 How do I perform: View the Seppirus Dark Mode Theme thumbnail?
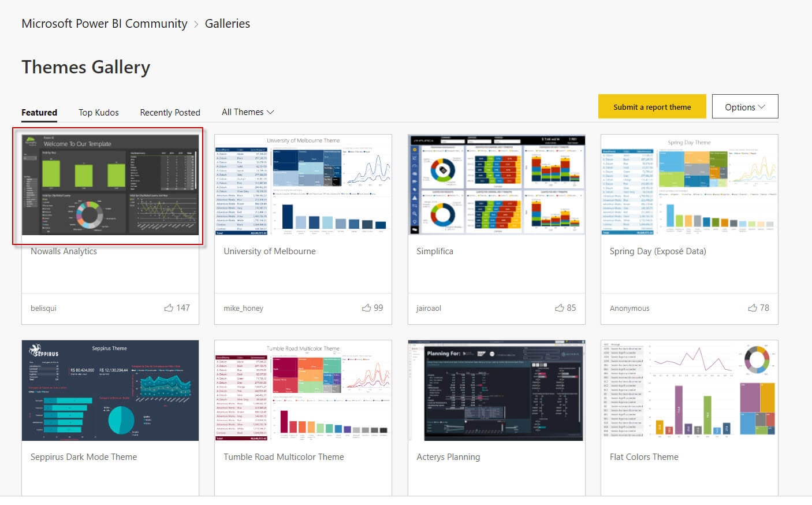(x=110, y=391)
